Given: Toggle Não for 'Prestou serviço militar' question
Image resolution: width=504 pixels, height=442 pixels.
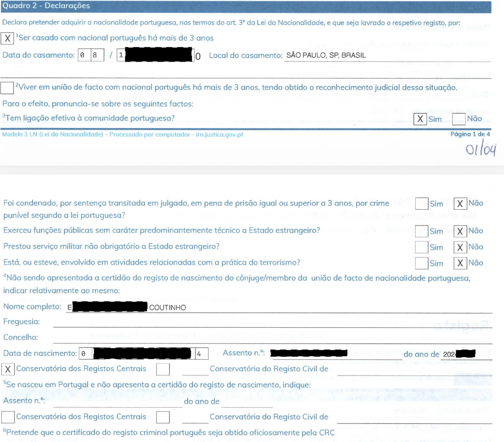Looking at the screenshot, I should pyautogui.click(x=460, y=247).
